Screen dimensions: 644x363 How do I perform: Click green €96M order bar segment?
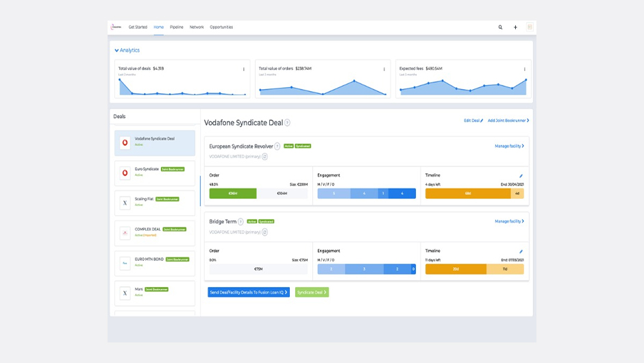click(233, 193)
